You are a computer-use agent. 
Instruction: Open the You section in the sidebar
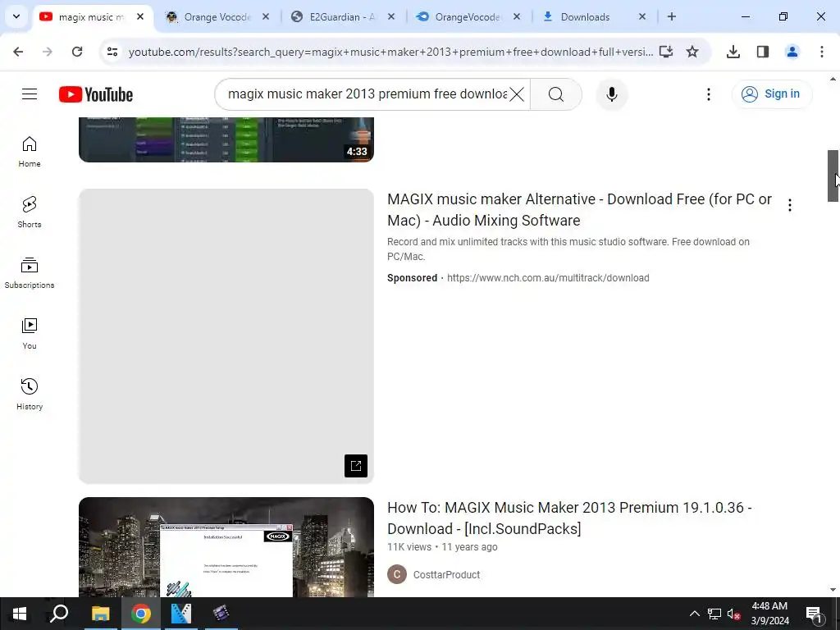[x=30, y=334]
